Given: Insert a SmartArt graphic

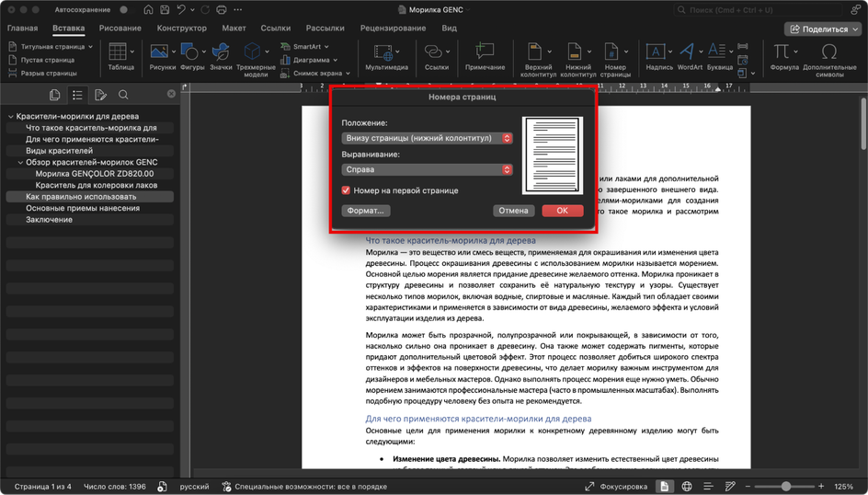Looking at the screenshot, I should (x=303, y=47).
